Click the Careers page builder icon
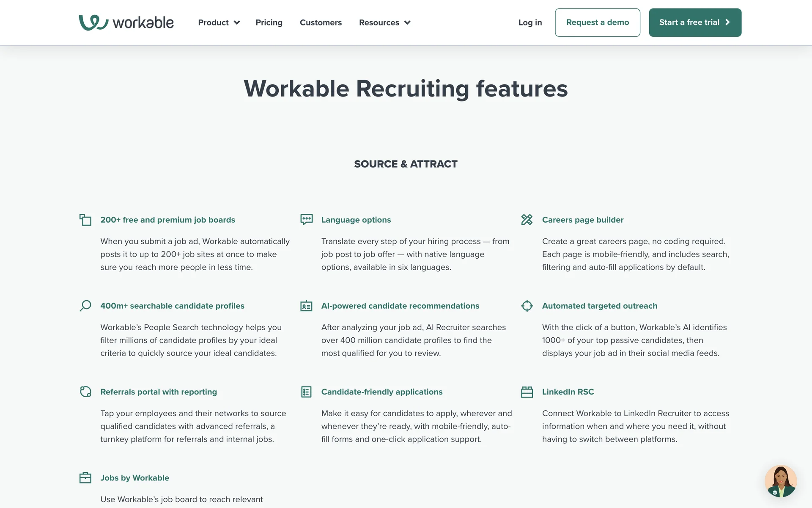The height and width of the screenshot is (508, 812). [527, 220]
